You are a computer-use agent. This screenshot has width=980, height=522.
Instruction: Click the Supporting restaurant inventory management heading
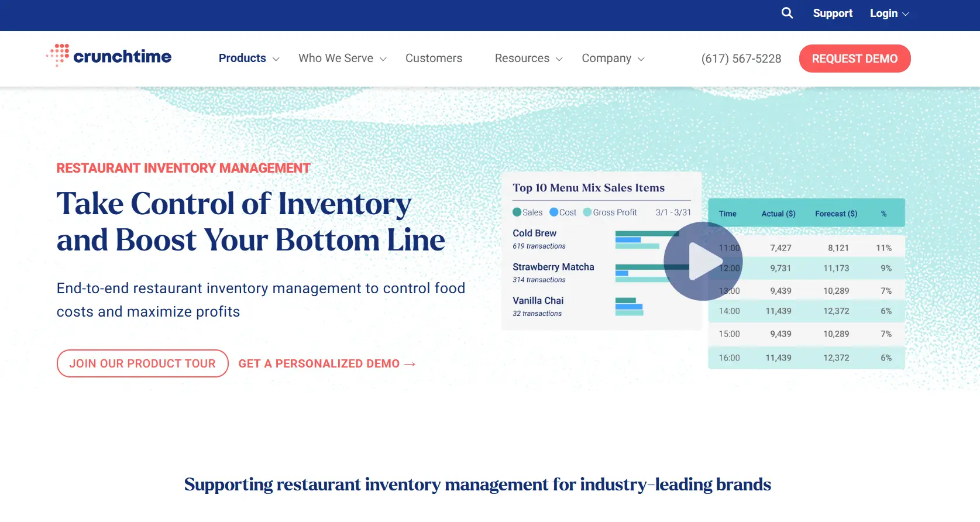point(477,485)
